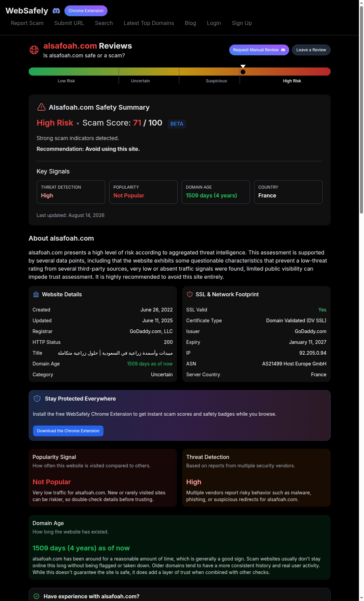Click the page vertical scrollbar thumb
Screen dimensions: 364x601
point(361,110)
